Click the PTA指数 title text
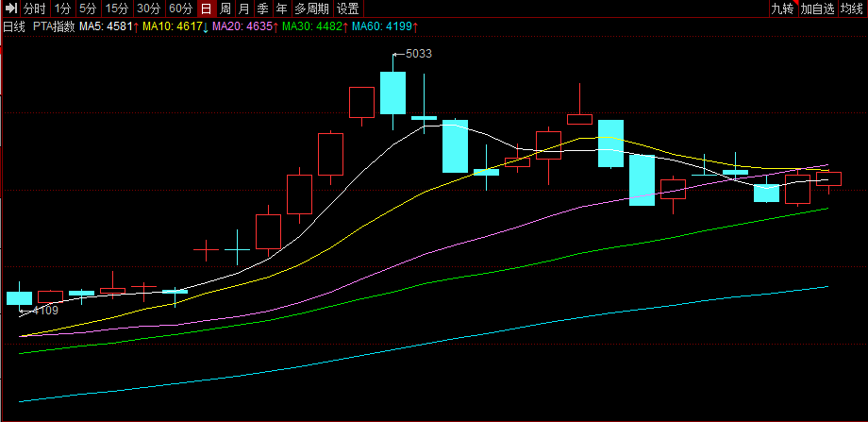Viewport: 868px width, 422px height. point(54,26)
